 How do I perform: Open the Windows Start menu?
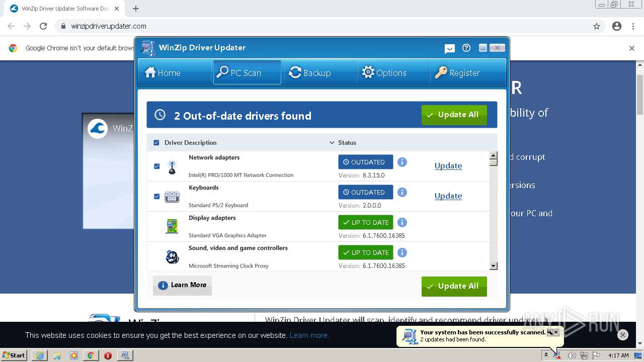[14, 355]
